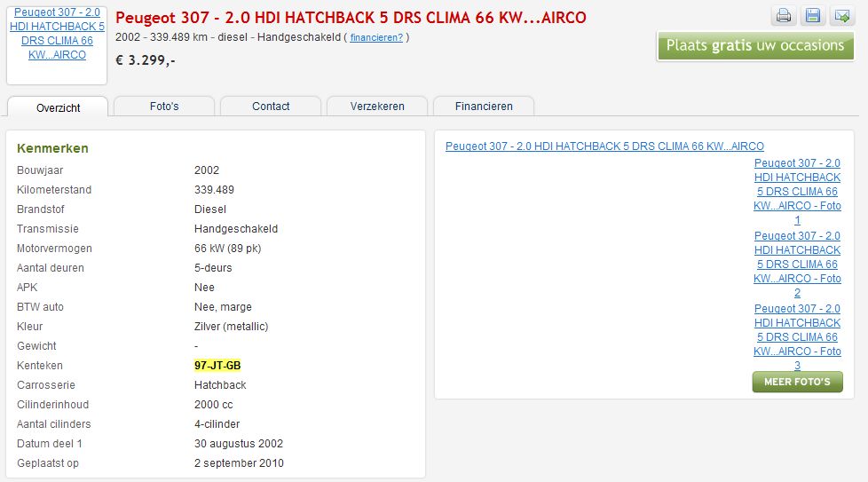Click the red Peugeot 307 heading
Image resolution: width=868 pixels, height=482 pixels.
pos(351,18)
